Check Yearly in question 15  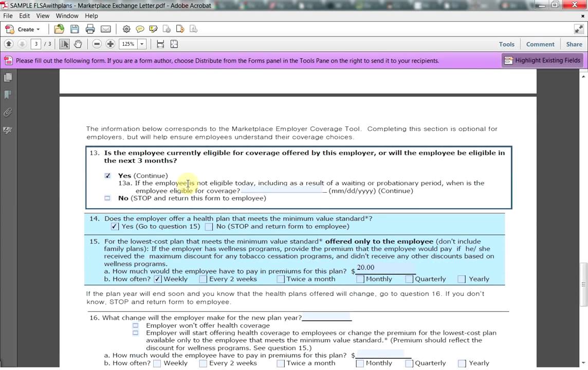462,279
